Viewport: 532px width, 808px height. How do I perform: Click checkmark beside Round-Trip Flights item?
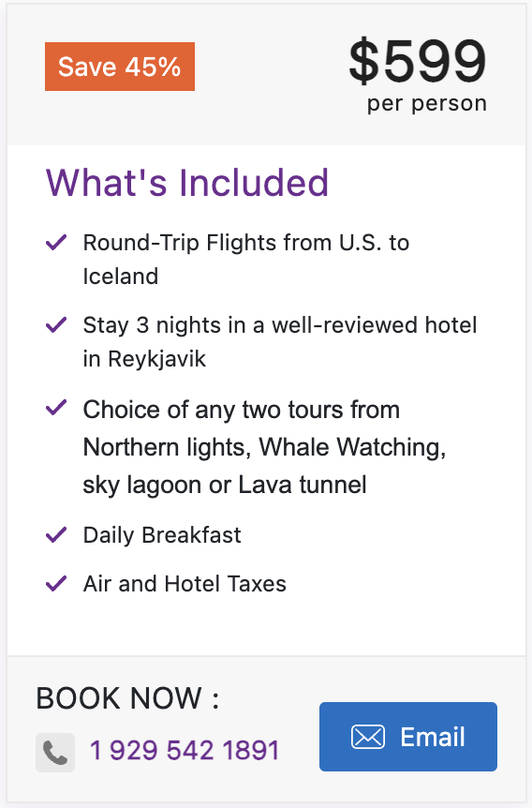[56, 242]
